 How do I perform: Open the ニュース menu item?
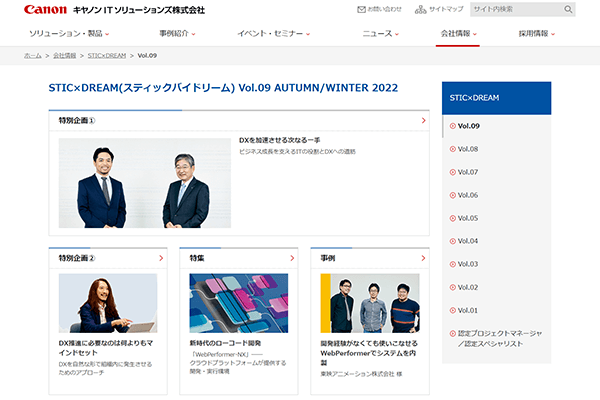click(x=380, y=33)
